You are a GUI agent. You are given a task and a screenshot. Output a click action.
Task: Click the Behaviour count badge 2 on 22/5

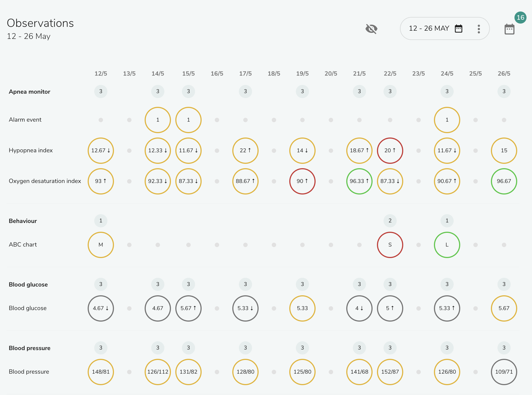(x=390, y=221)
